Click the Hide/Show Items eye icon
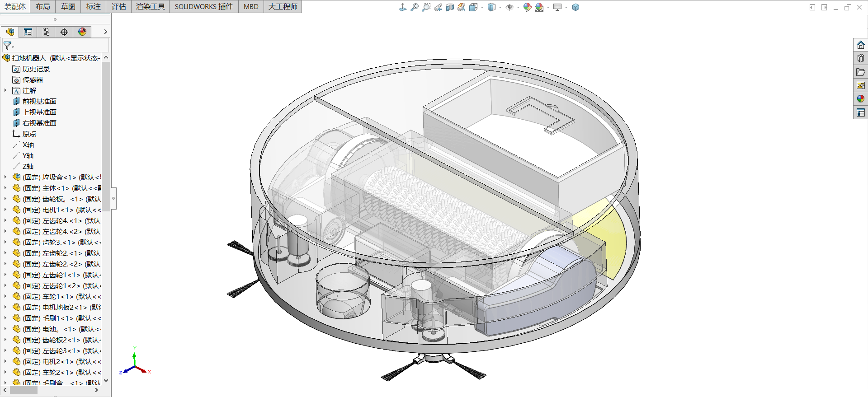The image size is (868, 397). click(x=509, y=7)
